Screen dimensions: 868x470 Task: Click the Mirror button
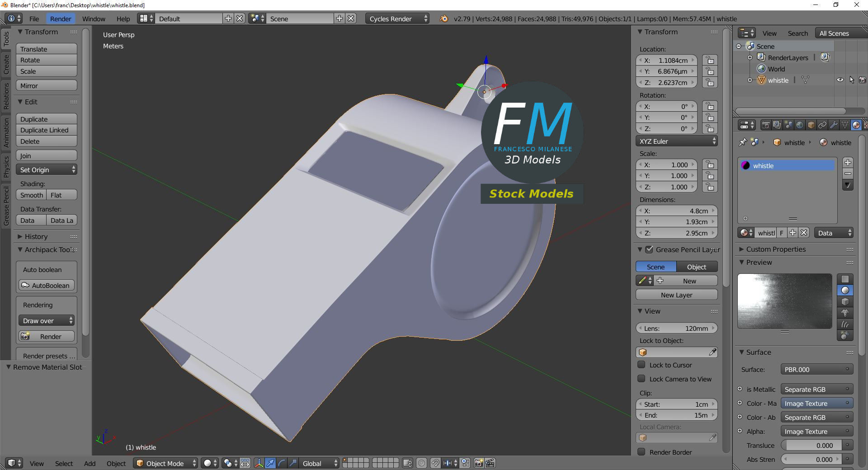pyautogui.click(x=47, y=85)
